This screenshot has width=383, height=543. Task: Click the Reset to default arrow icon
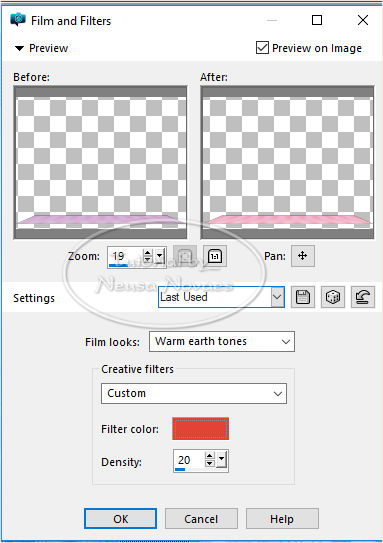tap(363, 297)
